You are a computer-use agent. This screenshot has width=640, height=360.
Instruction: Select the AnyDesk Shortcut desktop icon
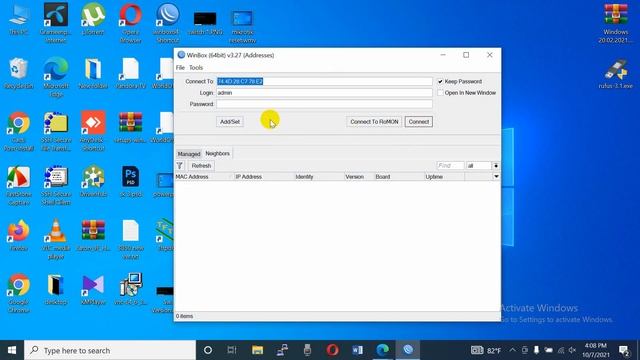(x=93, y=131)
